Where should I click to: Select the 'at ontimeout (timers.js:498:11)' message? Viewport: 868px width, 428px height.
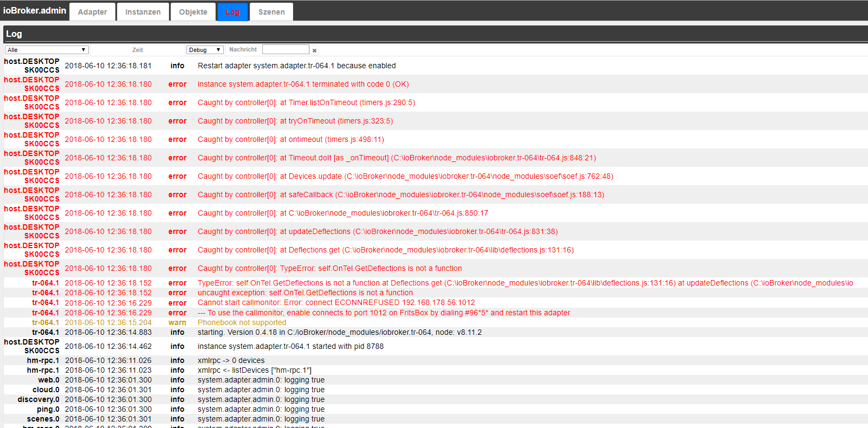pyautogui.click(x=291, y=139)
